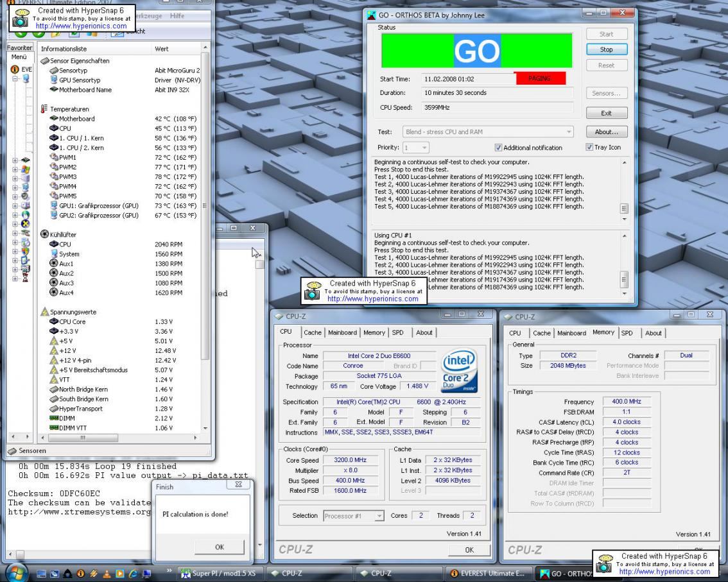Click the ORTHOS window title bar icon
Screen dimensions: 728x582
click(372, 15)
